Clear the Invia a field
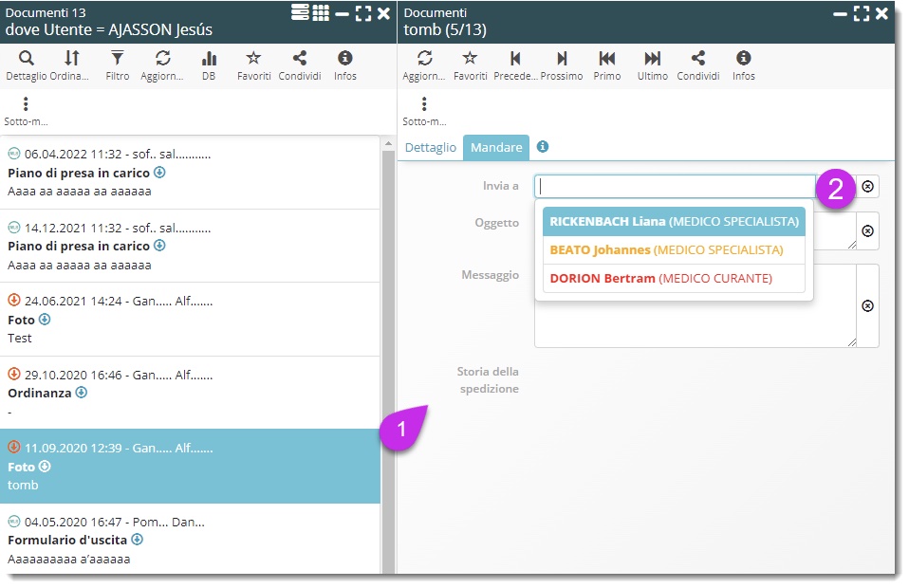Screen dimensions: 909x588 click(x=867, y=187)
